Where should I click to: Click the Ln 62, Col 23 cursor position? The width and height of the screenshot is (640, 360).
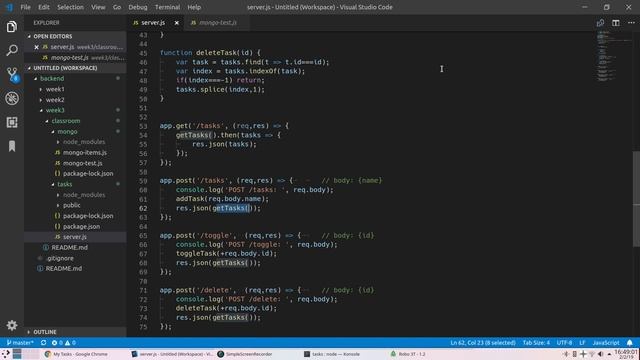pos(482,343)
